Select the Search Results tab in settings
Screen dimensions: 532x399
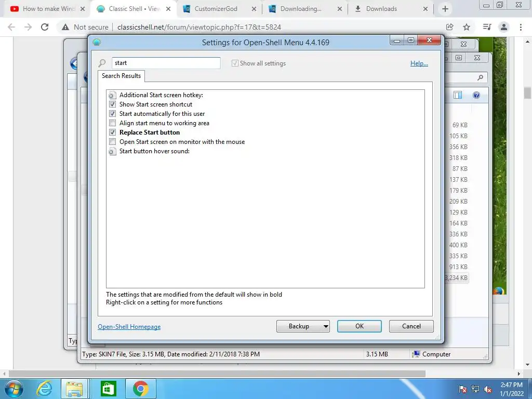click(121, 76)
